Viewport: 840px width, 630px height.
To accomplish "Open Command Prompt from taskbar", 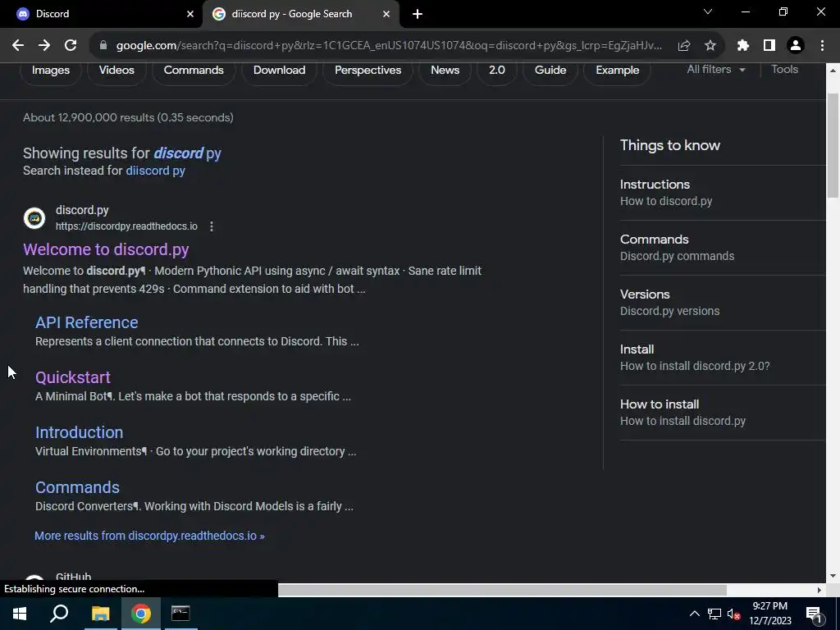I will (180, 614).
